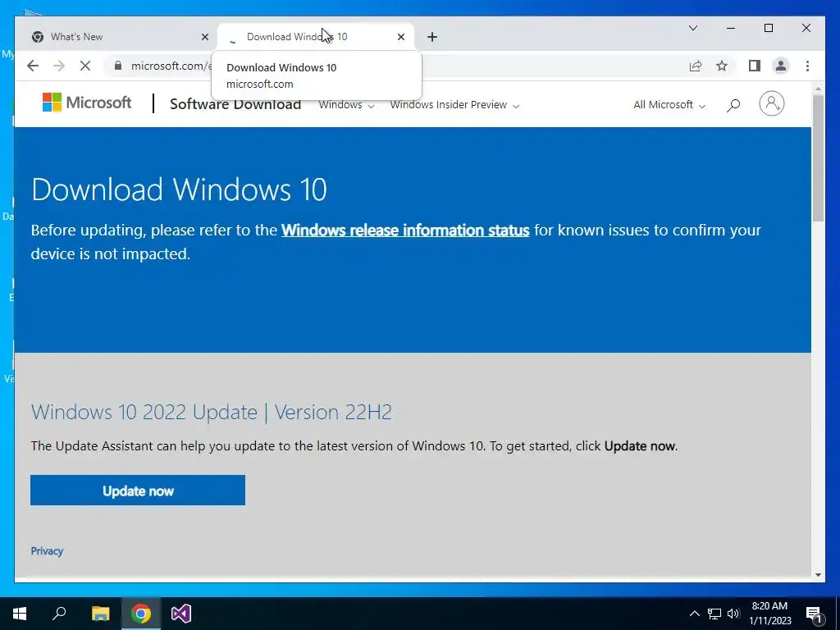Screen dimensions: 840x630
Task: Click the page vertical scrollbar thumb
Action: (x=818, y=158)
